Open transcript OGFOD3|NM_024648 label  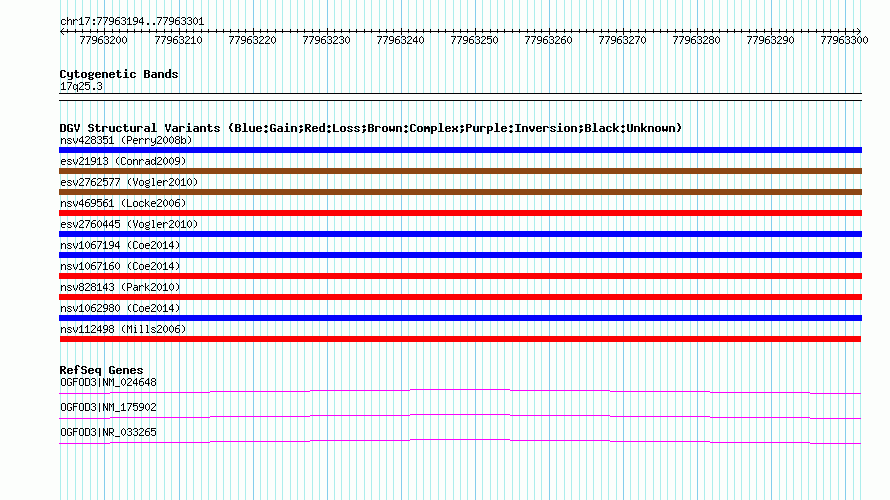coord(108,383)
